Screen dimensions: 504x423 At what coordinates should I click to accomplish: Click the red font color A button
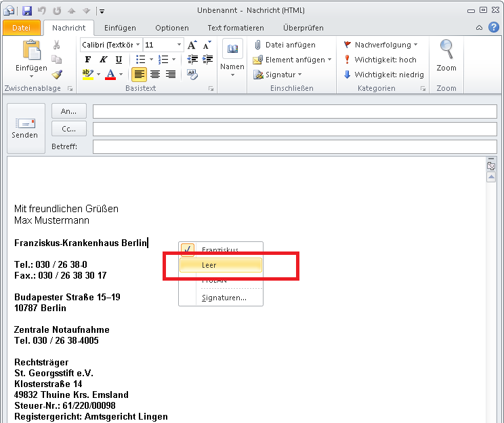click(x=111, y=75)
